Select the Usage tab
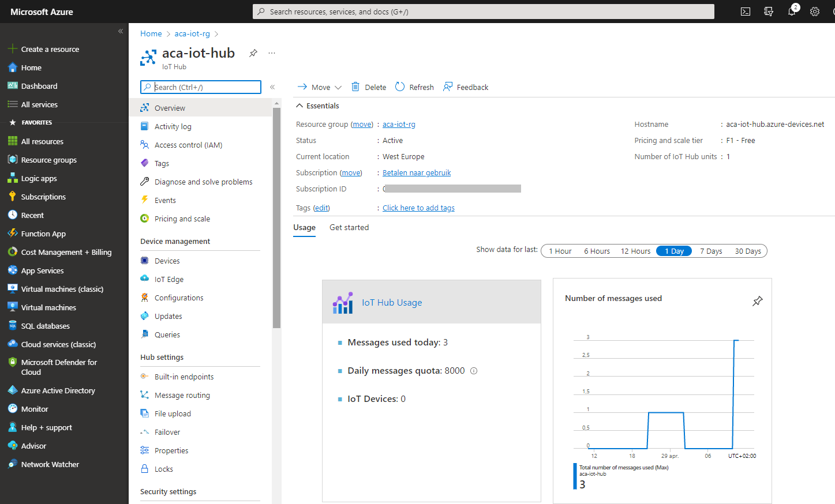 click(304, 227)
